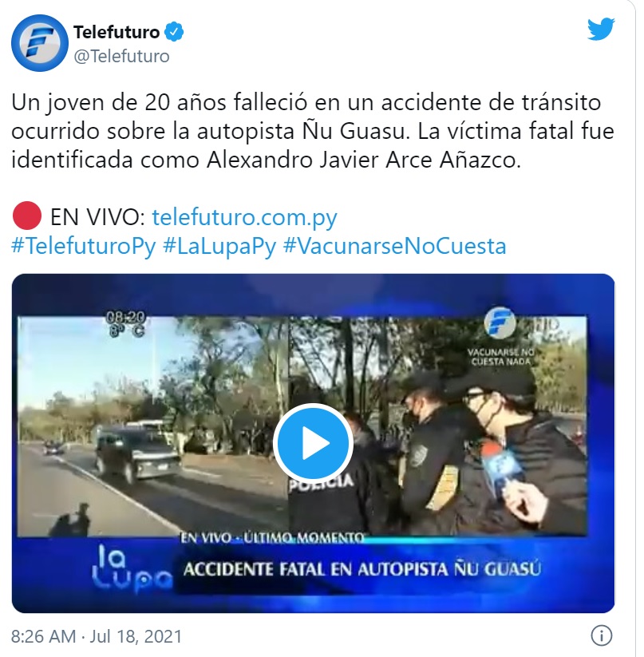Click the Accidente Fatal headline banner
This screenshot has height=657, width=644.
(x=362, y=569)
